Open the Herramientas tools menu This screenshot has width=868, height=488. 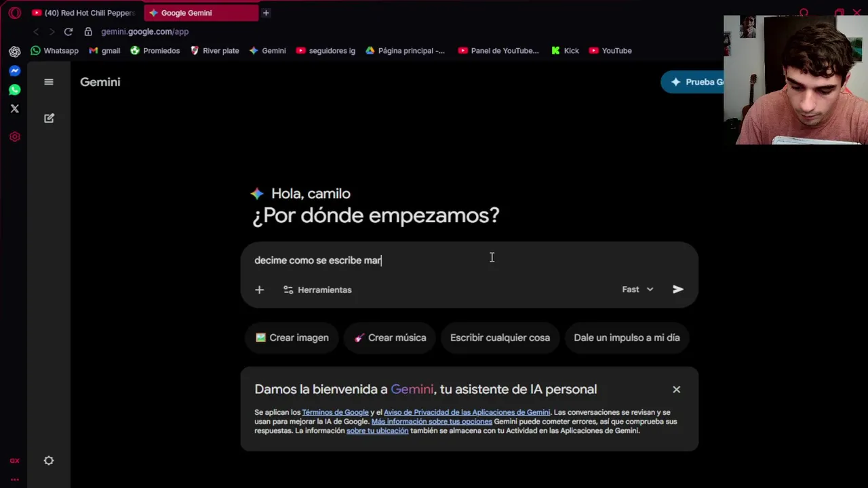click(317, 290)
